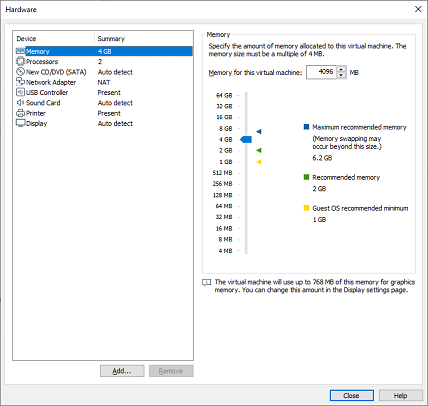Click the Sound Card speaker icon
Screen dimensions: 428x406
click(20, 102)
